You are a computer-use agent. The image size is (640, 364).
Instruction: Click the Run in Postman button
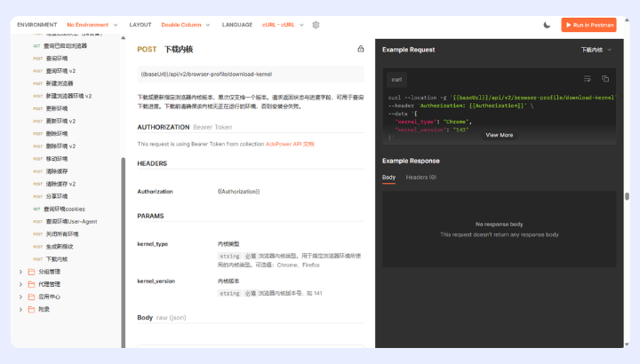[x=588, y=25]
